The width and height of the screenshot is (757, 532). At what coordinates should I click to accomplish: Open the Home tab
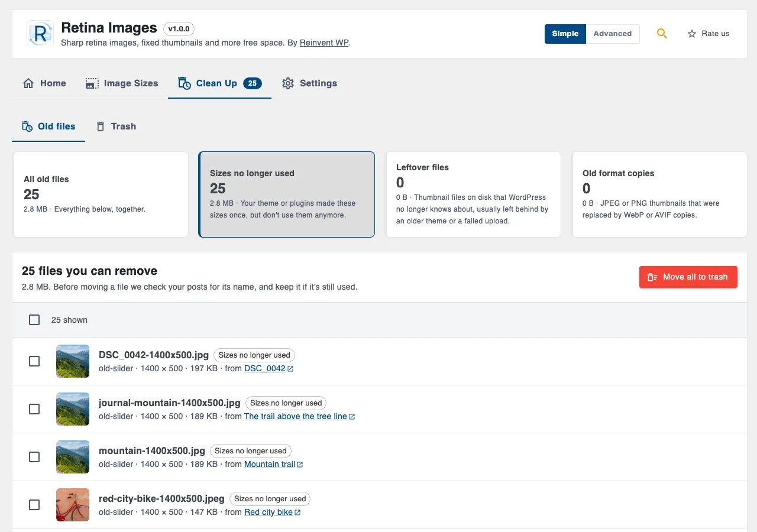coord(44,83)
